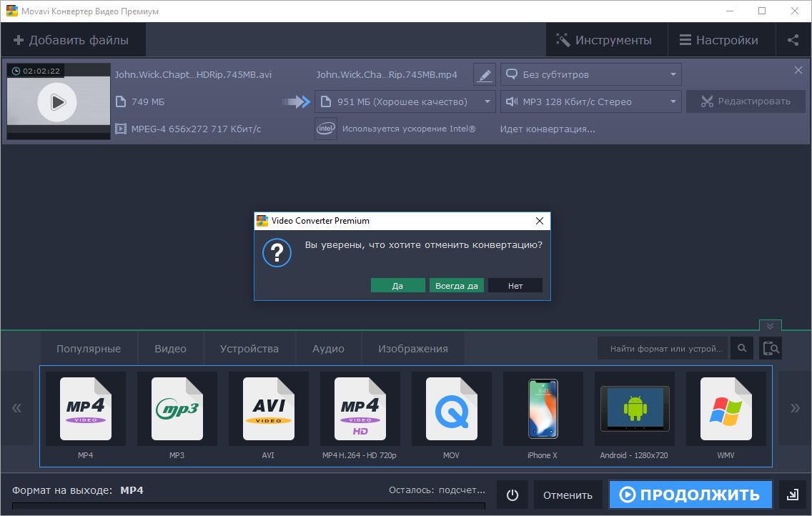The image size is (812, 516).
Task: Click the Отменить button
Action: point(568,495)
